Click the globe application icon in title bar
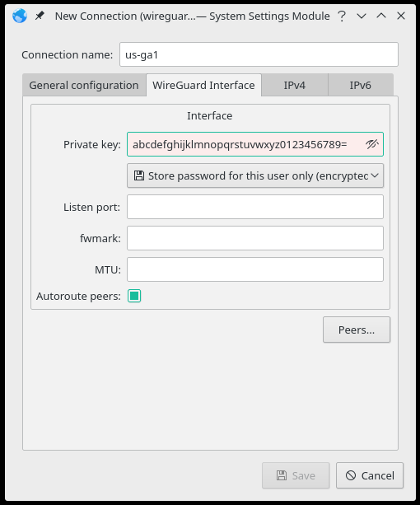420x505 pixels. tap(20, 16)
